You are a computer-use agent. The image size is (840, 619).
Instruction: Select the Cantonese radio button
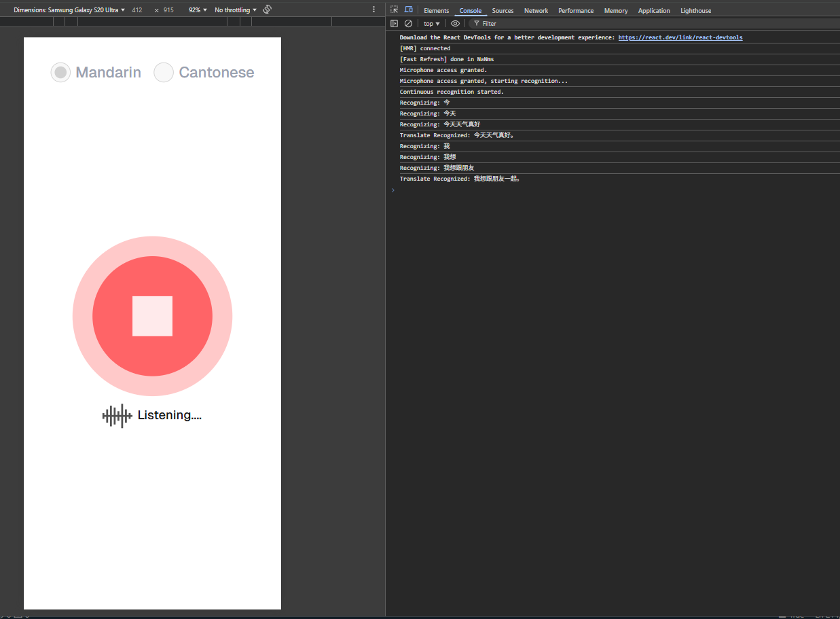point(164,72)
